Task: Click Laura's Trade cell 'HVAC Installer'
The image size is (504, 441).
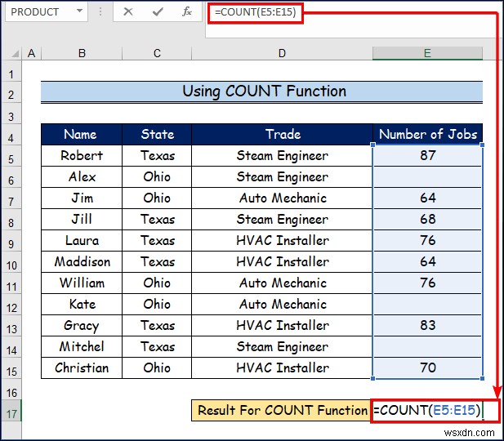Action: [282, 240]
